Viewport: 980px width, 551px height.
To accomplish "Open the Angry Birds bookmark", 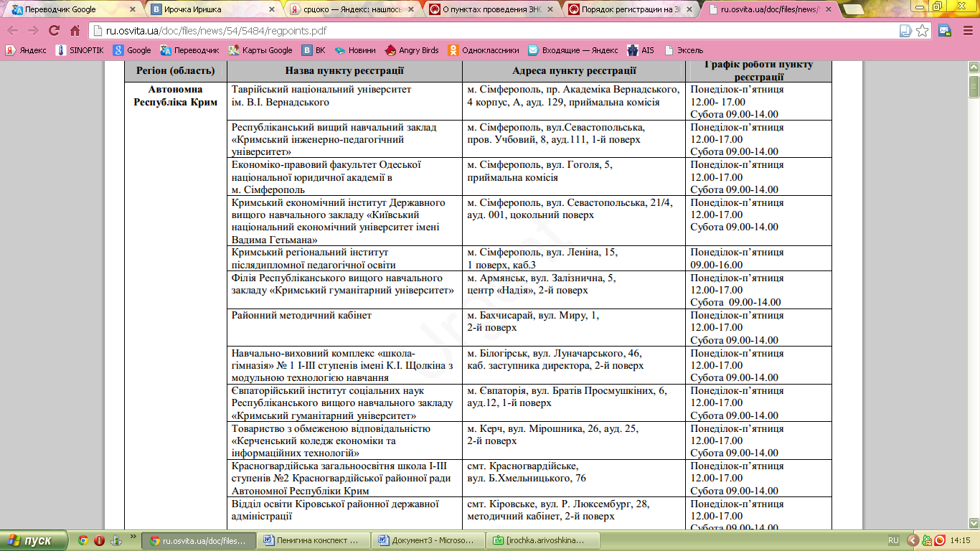I will (x=412, y=50).
